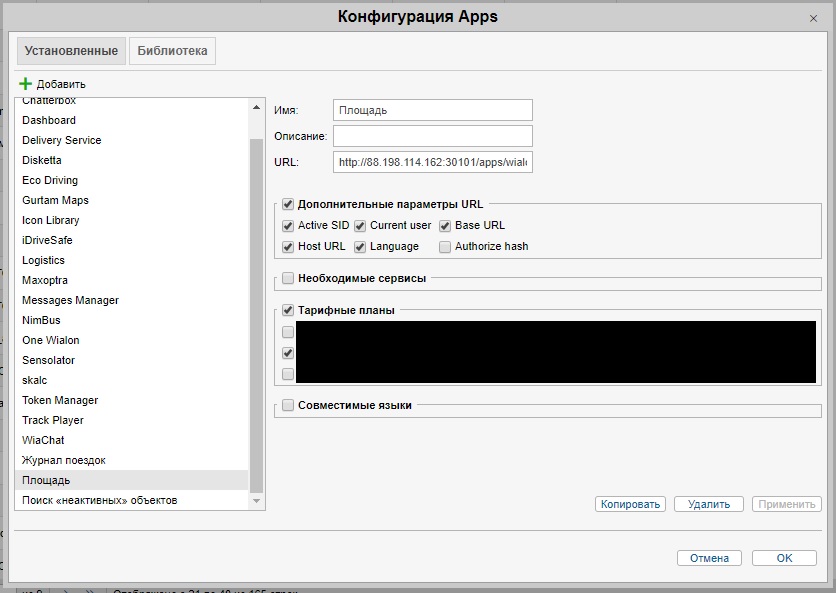Toggle the Host URL checkbox
Image resolution: width=836 pixels, height=593 pixels.
click(x=288, y=247)
